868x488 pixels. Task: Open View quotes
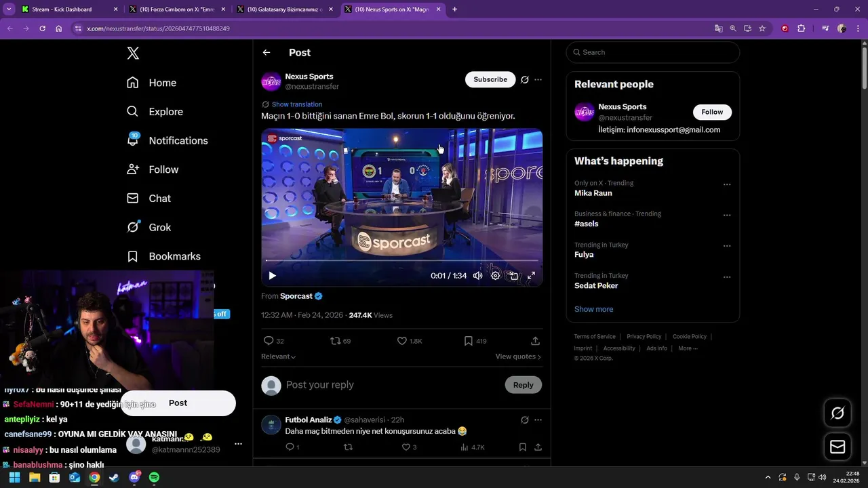pos(518,357)
